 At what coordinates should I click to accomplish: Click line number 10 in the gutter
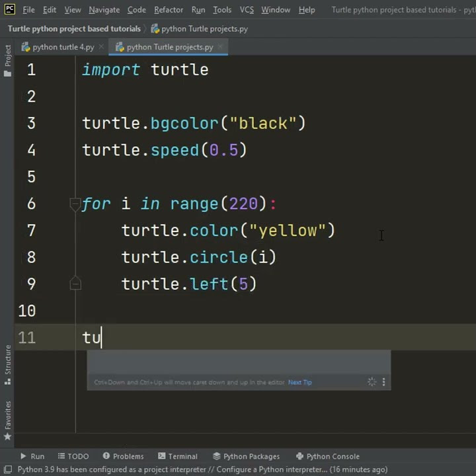[x=26, y=311]
